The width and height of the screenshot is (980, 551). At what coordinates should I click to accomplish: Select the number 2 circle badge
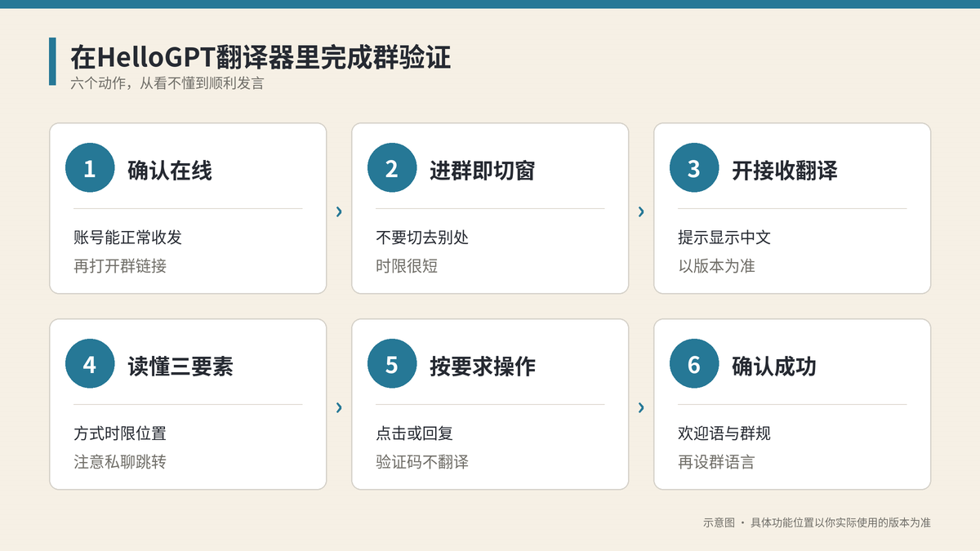coord(392,168)
